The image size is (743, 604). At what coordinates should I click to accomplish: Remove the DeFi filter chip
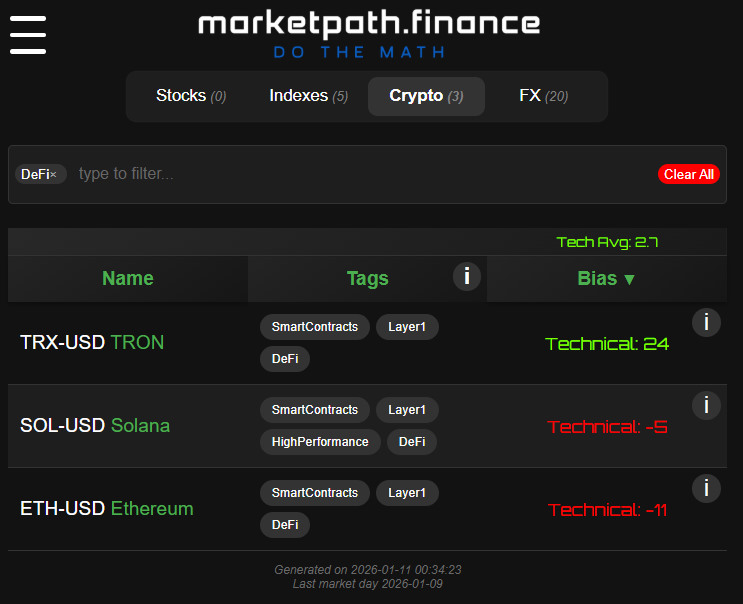pyautogui.click(x=54, y=174)
